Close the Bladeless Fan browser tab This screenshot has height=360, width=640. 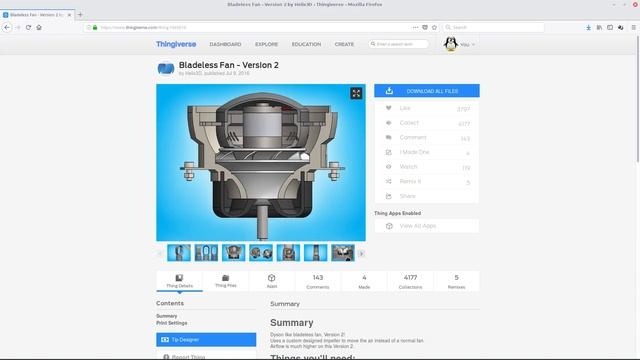click(69, 15)
